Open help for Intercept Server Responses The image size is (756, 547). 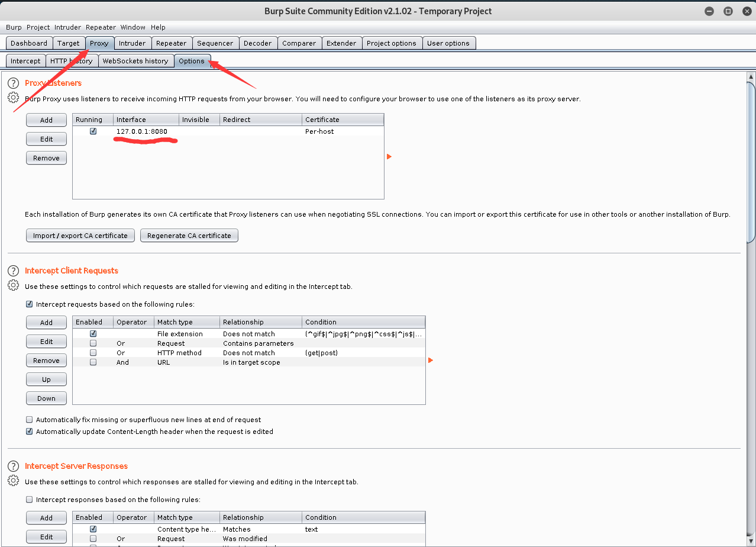tap(13, 466)
